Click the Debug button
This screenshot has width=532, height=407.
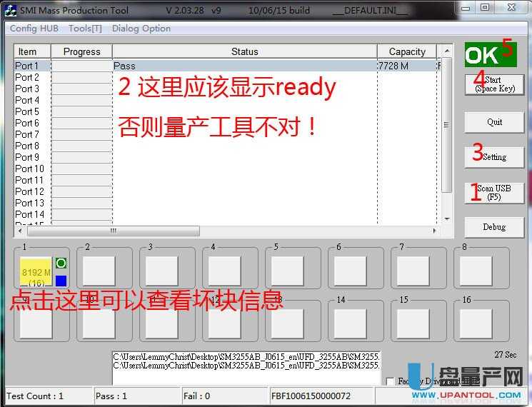[494, 227]
